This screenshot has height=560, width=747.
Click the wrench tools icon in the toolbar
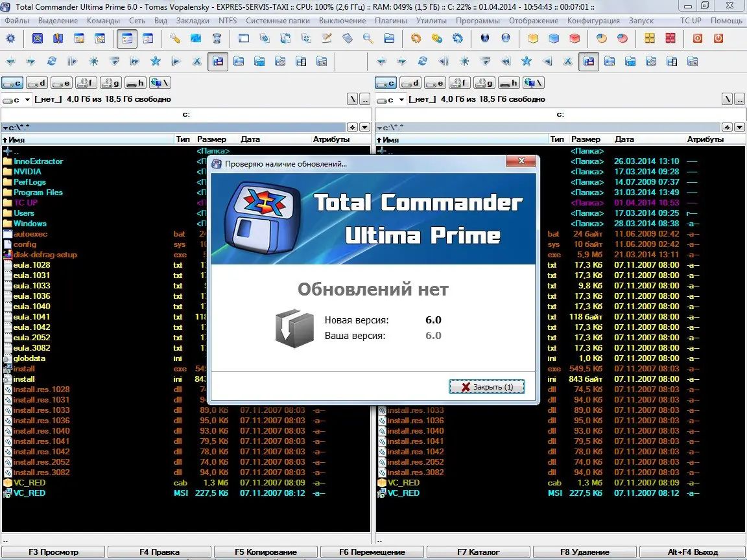click(x=174, y=38)
